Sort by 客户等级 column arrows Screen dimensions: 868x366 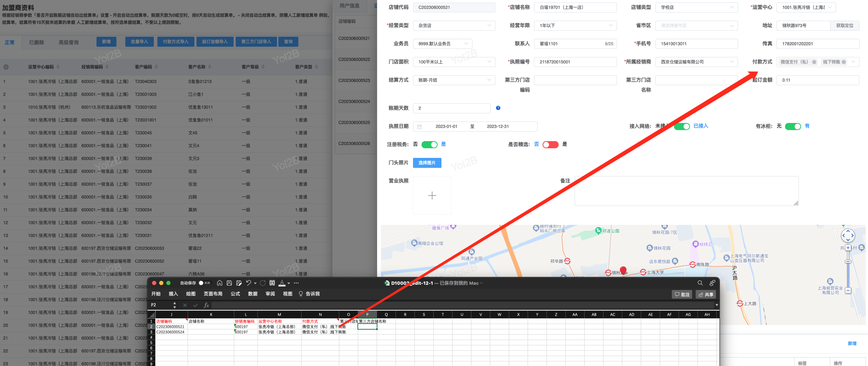click(263, 67)
